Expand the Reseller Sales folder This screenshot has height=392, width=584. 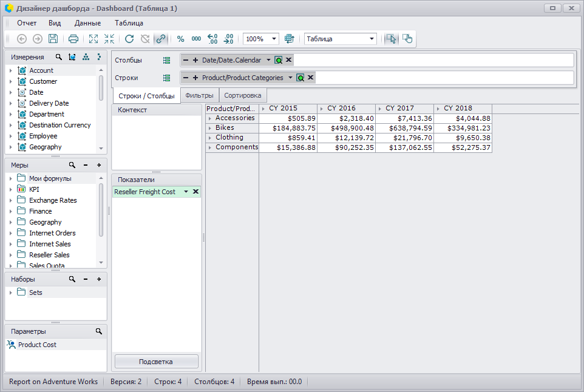point(10,255)
